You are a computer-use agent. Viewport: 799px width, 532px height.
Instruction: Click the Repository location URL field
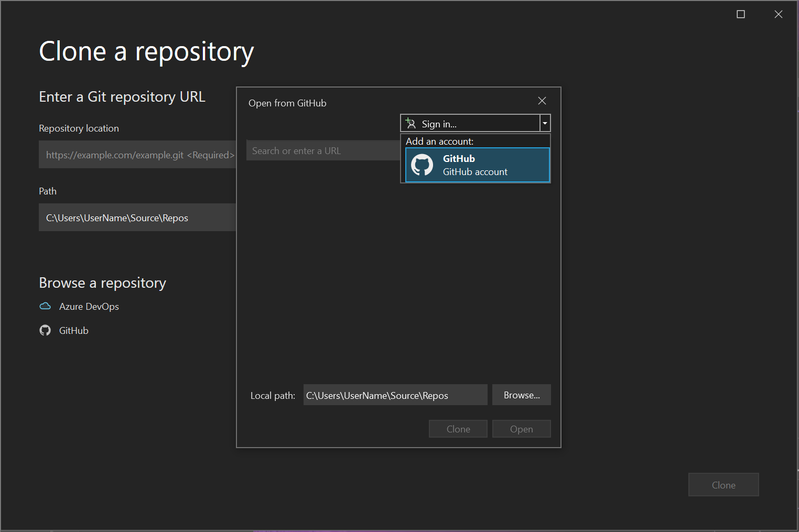137,155
